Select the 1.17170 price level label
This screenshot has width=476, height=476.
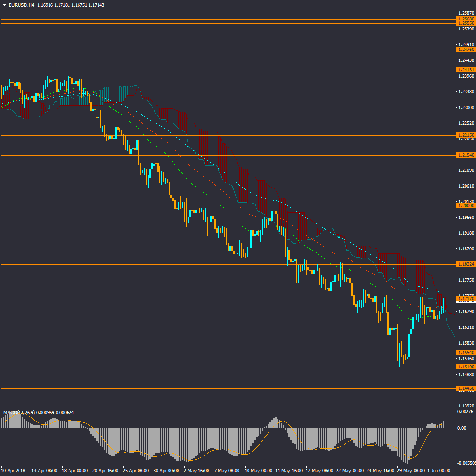click(465, 299)
